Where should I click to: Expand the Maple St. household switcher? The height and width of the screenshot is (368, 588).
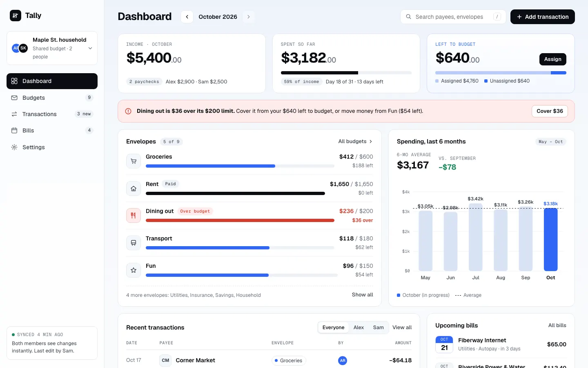click(x=52, y=48)
